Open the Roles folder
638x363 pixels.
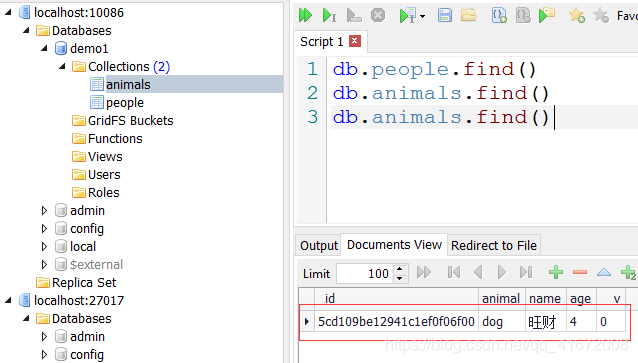(104, 192)
